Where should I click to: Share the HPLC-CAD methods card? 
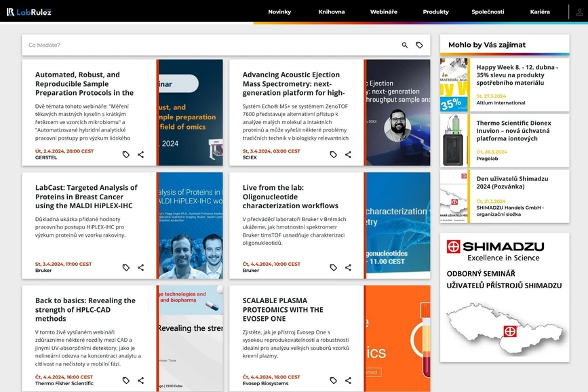pos(140,380)
